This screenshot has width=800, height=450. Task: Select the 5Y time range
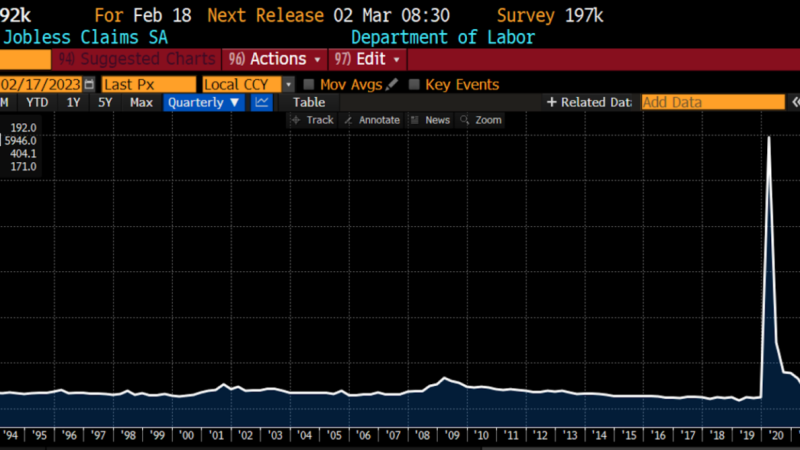pos(105,102)
